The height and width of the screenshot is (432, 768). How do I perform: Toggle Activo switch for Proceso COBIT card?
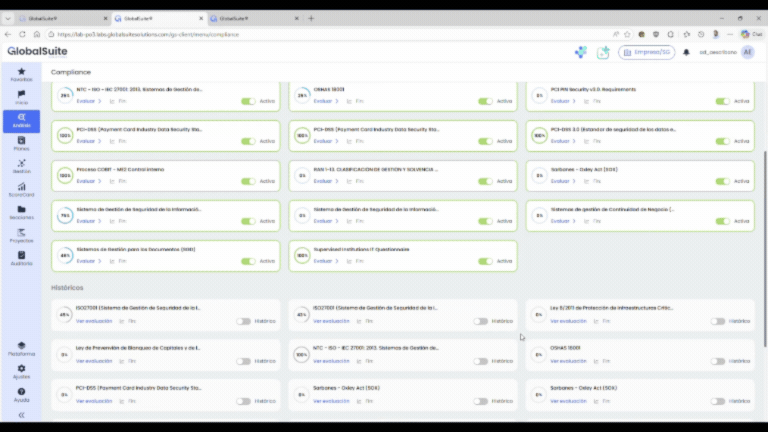tap(248, 181)
